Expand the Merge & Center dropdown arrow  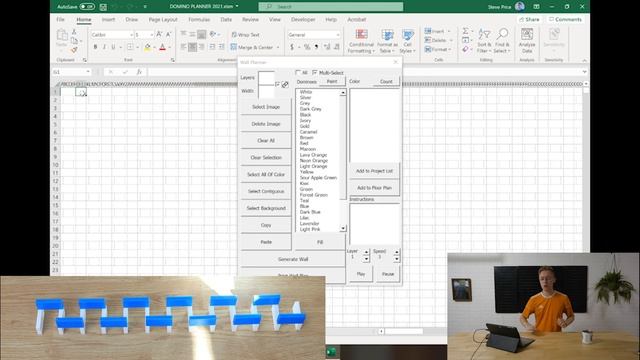point(278,47)
